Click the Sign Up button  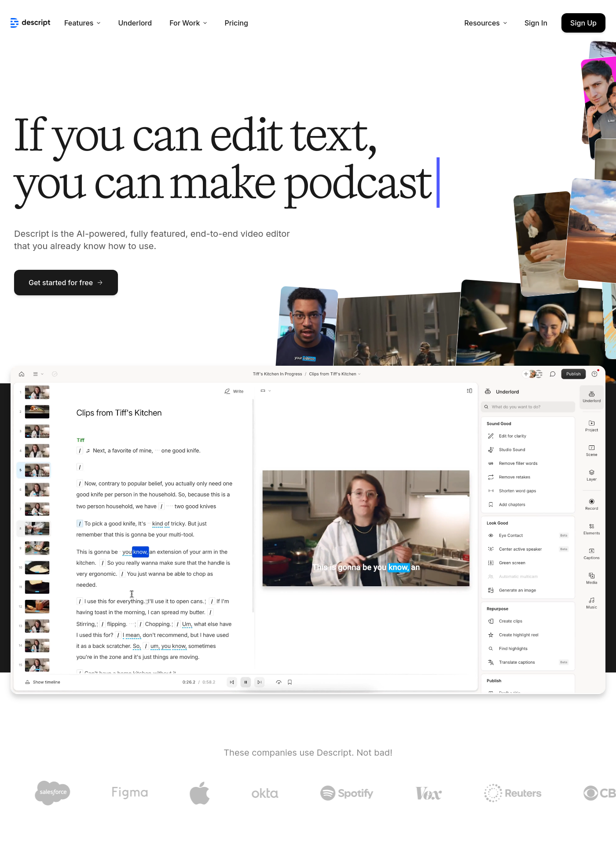point(583,23)
